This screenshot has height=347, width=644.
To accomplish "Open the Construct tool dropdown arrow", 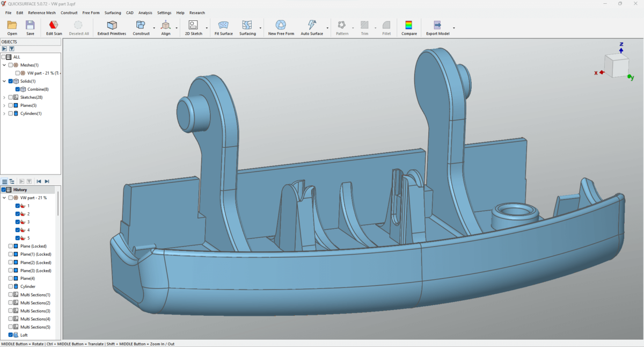I will (x=154, y=27).
